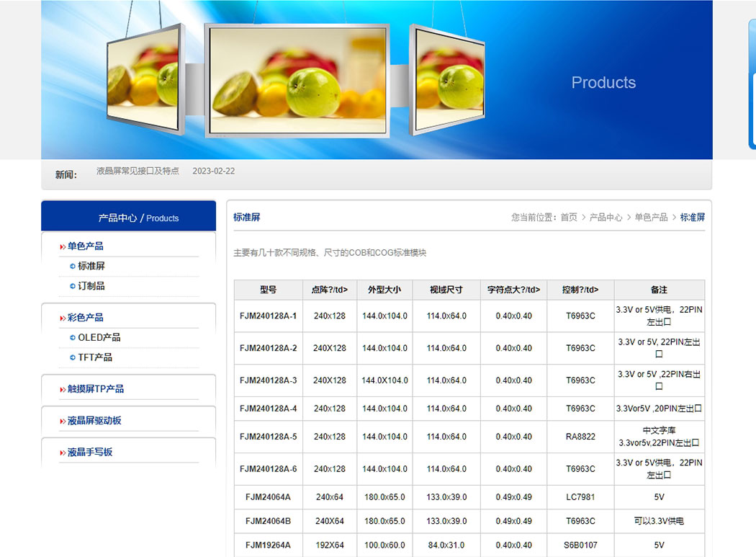Screen dimensions: 756x557
Task: Click the center monitor image in the banner
Action: [297, 81]
